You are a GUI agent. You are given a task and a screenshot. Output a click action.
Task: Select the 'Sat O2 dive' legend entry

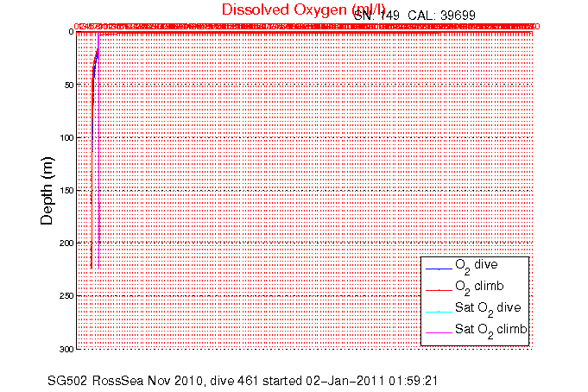coord(488,308)
